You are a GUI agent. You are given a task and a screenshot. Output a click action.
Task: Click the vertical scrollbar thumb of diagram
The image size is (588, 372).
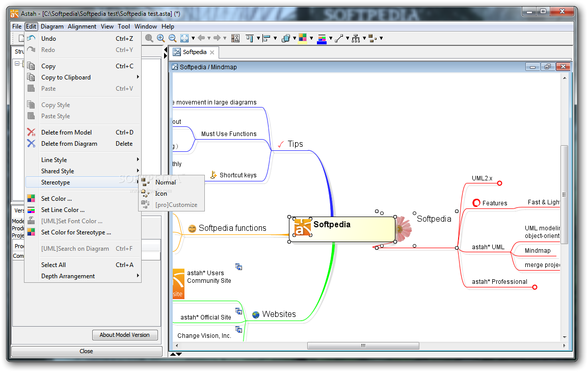(564, 195)
